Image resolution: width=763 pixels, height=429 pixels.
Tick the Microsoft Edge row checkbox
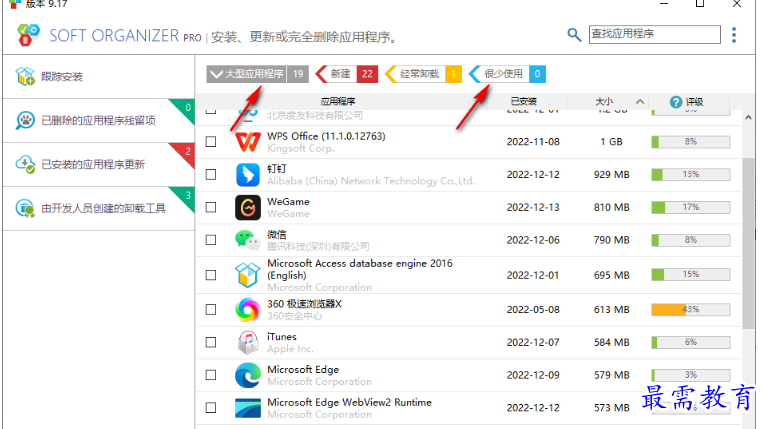coord(211,375)
